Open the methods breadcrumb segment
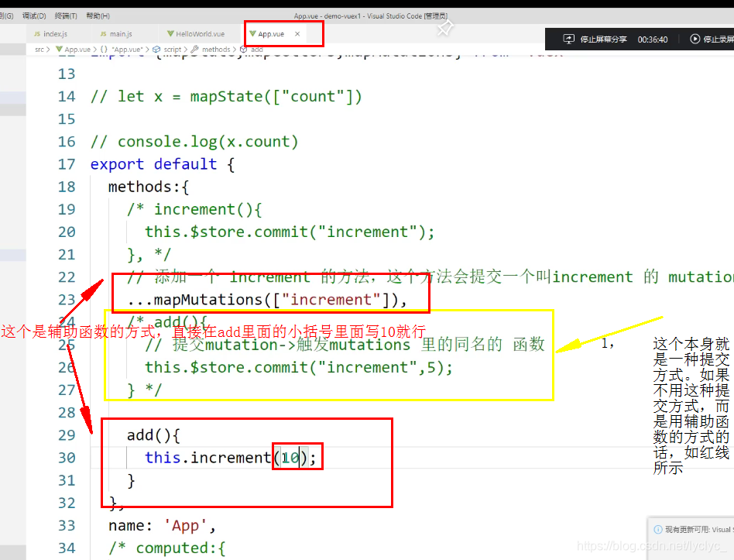734x560 pixels. [x=216, y=49]
